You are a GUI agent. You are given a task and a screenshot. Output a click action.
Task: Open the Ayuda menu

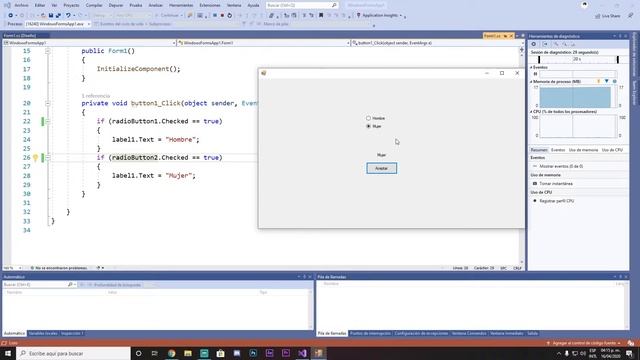coord(253,5)
